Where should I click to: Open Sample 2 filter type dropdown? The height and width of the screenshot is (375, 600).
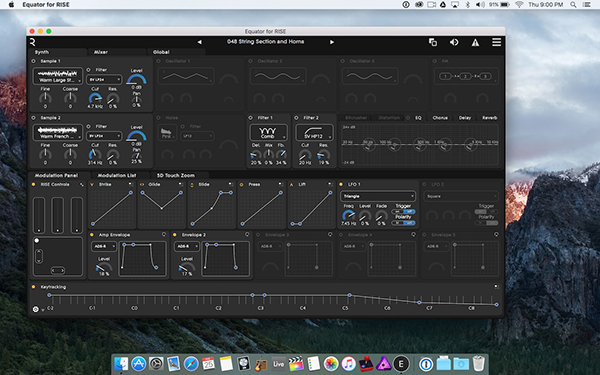click(x=104, y=136)
